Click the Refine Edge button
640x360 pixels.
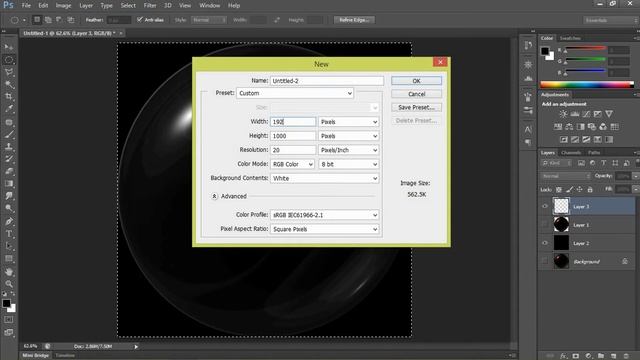[354, 20]
